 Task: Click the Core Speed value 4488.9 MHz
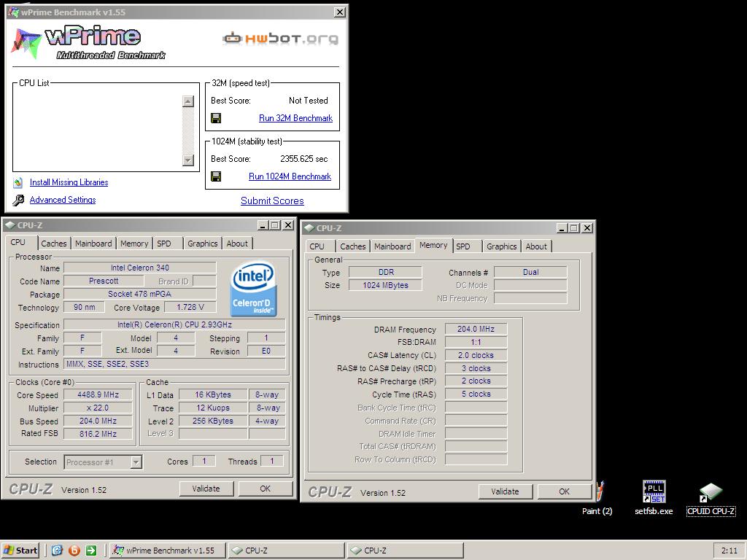click(x=98, y=394)
